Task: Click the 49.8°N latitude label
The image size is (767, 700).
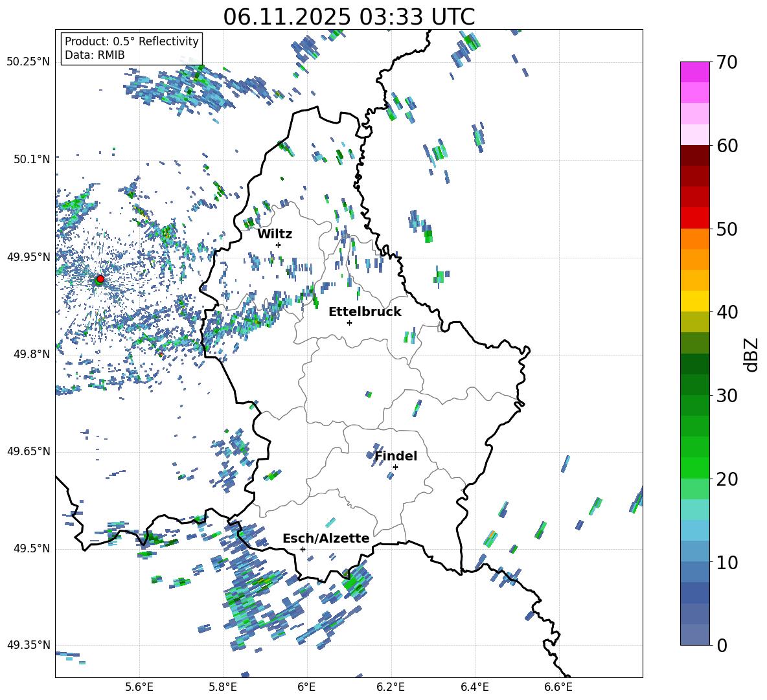Action: (x=32, y=354)
